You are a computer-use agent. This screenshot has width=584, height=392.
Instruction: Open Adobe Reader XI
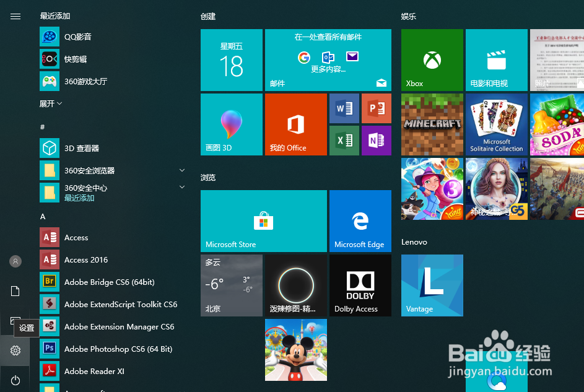(111, 372)
